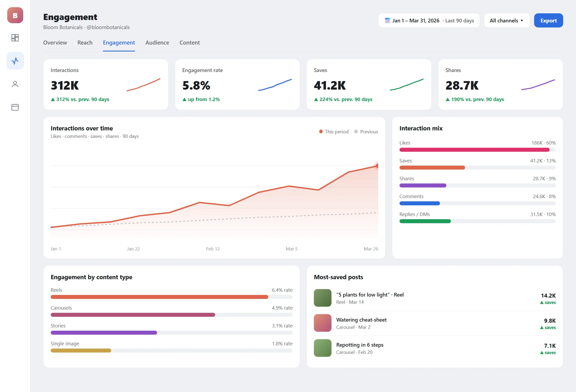This screenshot has height=392, width=576.
Task: Click the Saves bar in Interaction mix
Action: 477,168
